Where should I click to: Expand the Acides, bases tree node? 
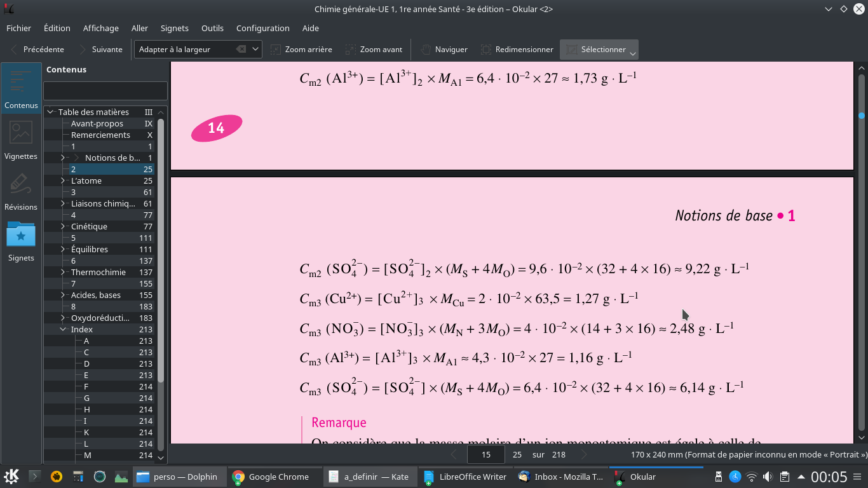tap(63, 295)
